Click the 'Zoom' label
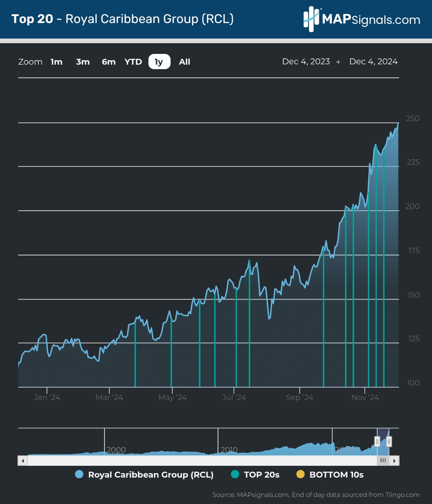Viewport: 432px width, 504px height. [x=30, y=62]
